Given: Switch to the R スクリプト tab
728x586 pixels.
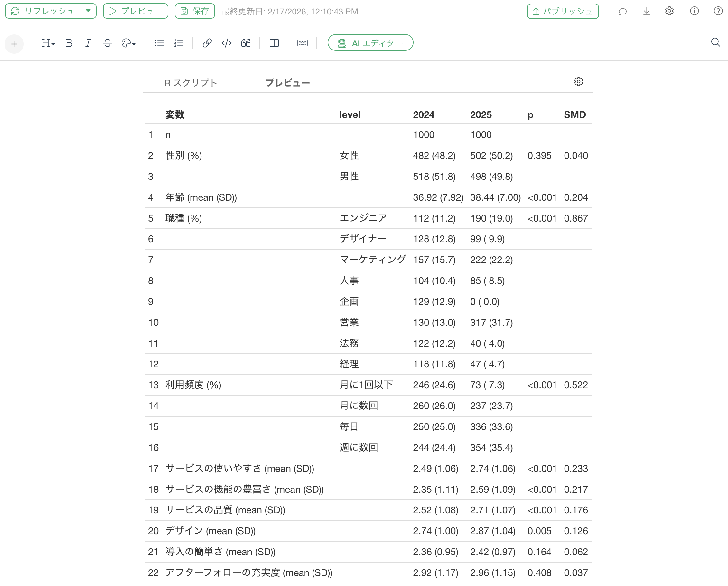Looking at the screenshot, I should [x=191, y=83].
